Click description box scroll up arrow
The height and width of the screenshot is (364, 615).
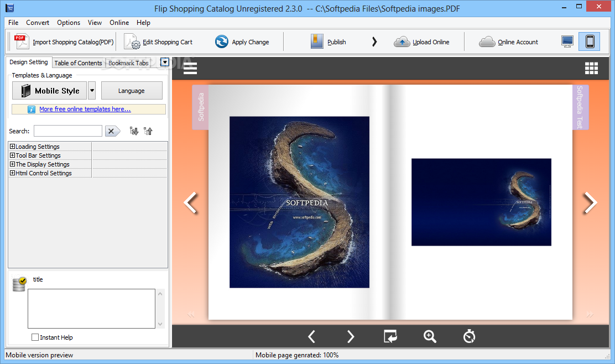tap(160, 293)
